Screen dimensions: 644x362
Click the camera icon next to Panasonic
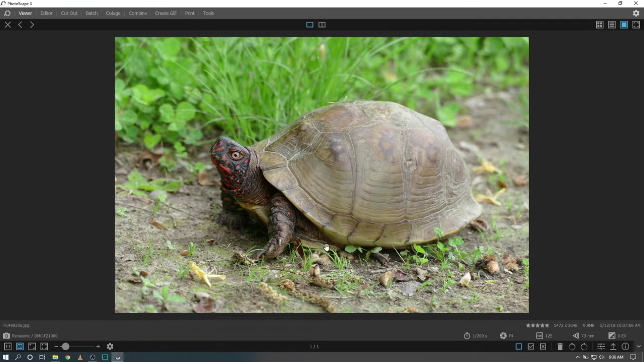[x=6, y=336]
